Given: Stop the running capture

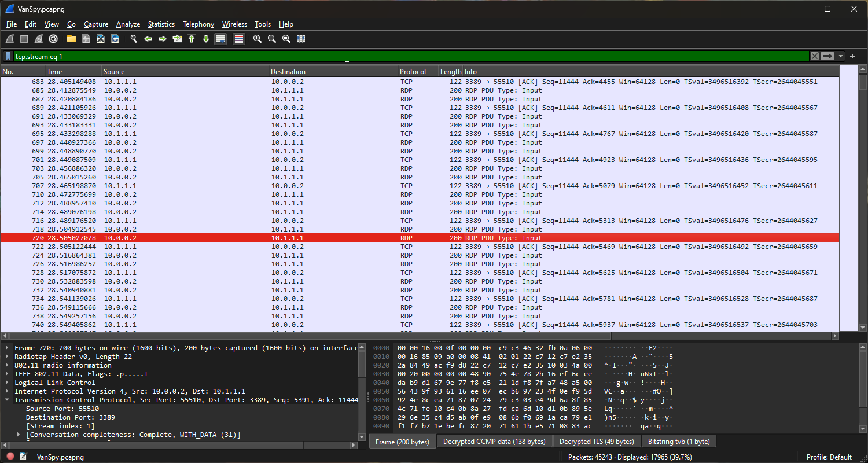Looking at the screenshot, I should [x=24, y=39].
